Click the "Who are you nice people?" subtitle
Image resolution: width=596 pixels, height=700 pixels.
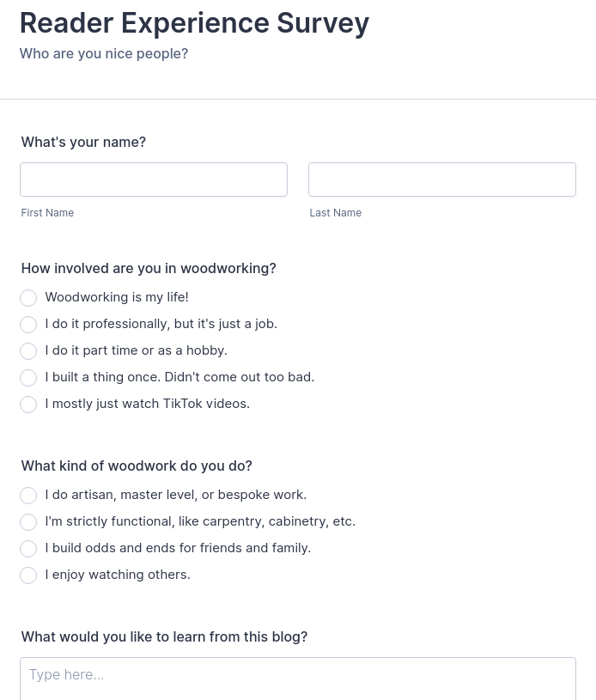click(x=103, y=54)
